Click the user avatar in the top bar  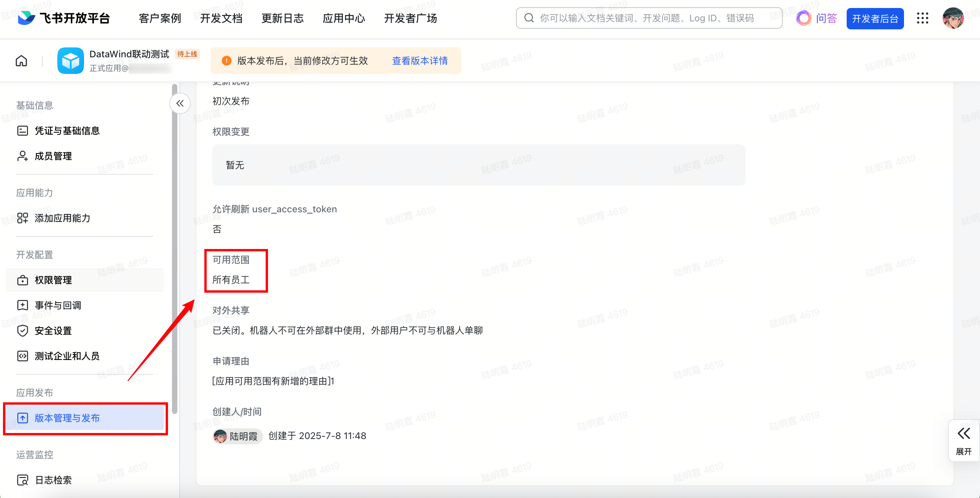tap(953, 18)
